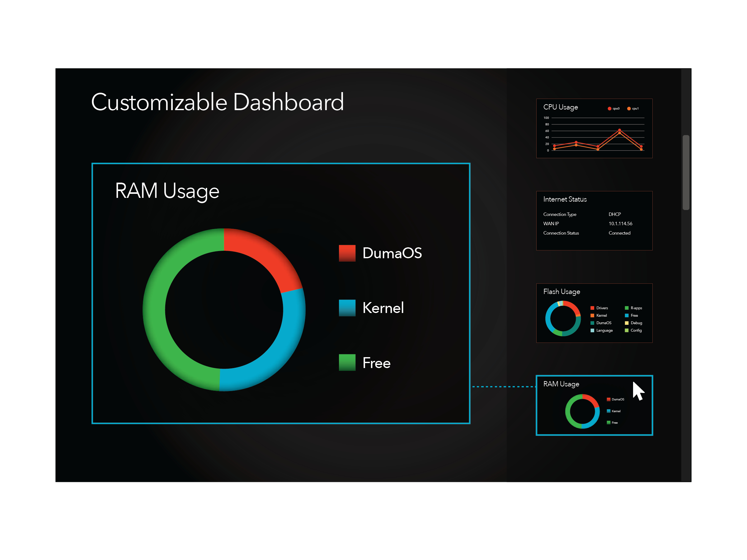Click the CPU Usage line graph peak
This screenshot has width=747, height=560.
click(619, 130)
